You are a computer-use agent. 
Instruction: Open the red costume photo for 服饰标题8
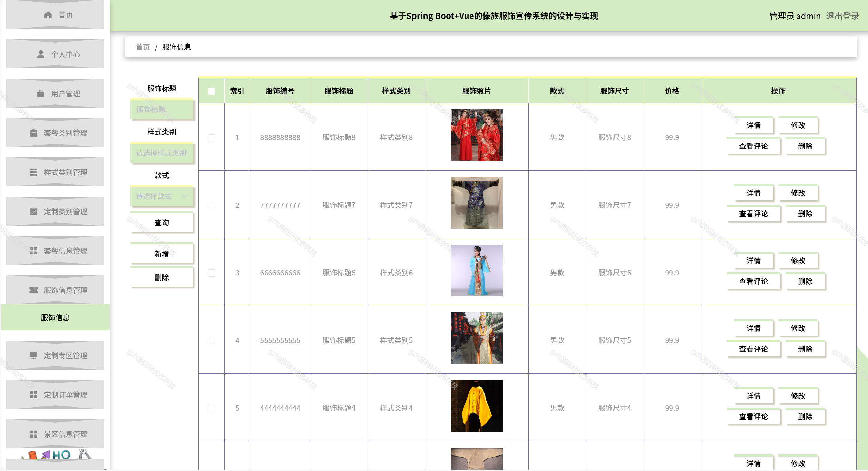click(x=477, y=135)
